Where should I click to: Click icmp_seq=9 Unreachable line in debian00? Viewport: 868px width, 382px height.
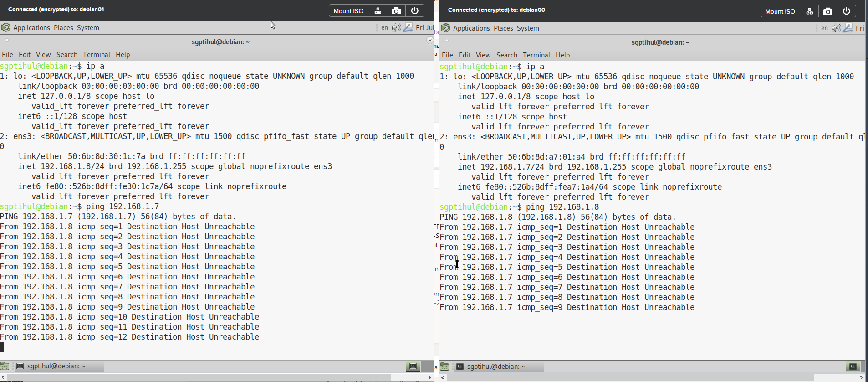point(567,307)
